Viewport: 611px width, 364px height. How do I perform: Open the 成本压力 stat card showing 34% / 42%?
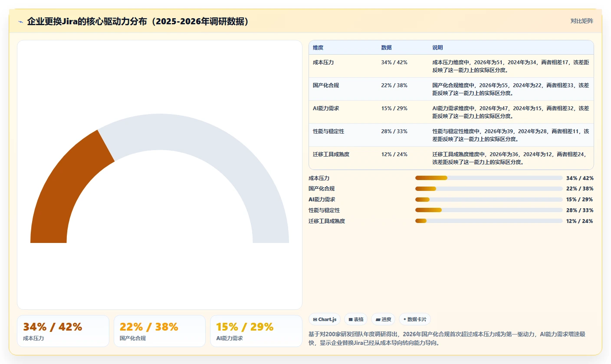click(x=63, y=331)
